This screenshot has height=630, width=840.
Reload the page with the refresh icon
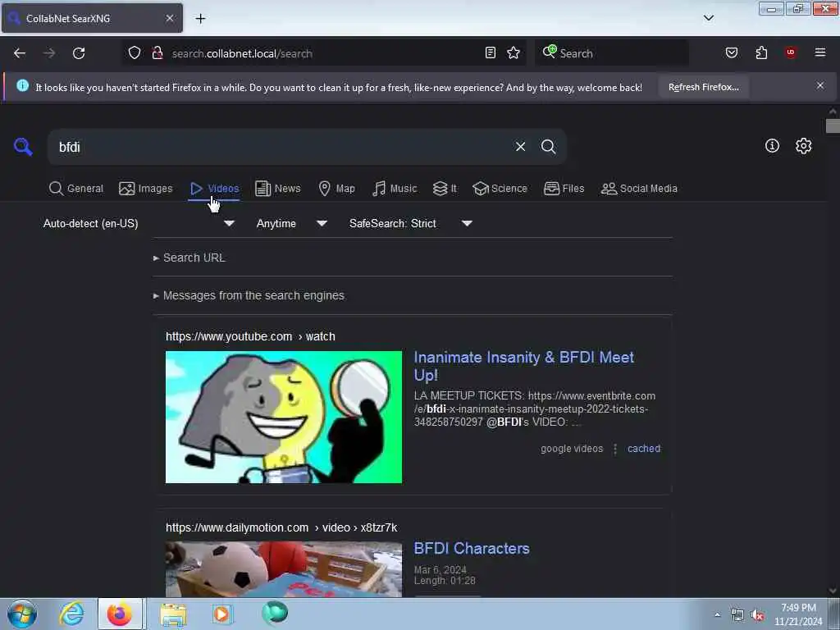click(79, 53)
